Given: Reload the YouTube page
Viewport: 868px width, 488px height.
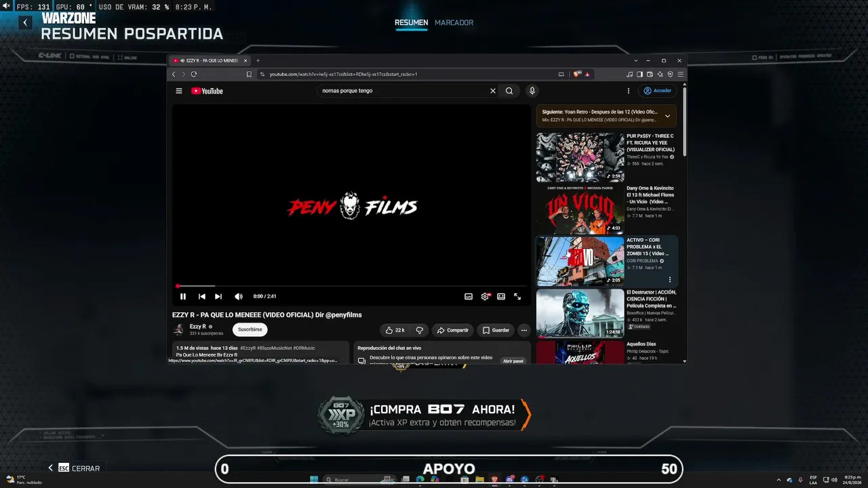Looking at the screenshot, I should point(194,74).
